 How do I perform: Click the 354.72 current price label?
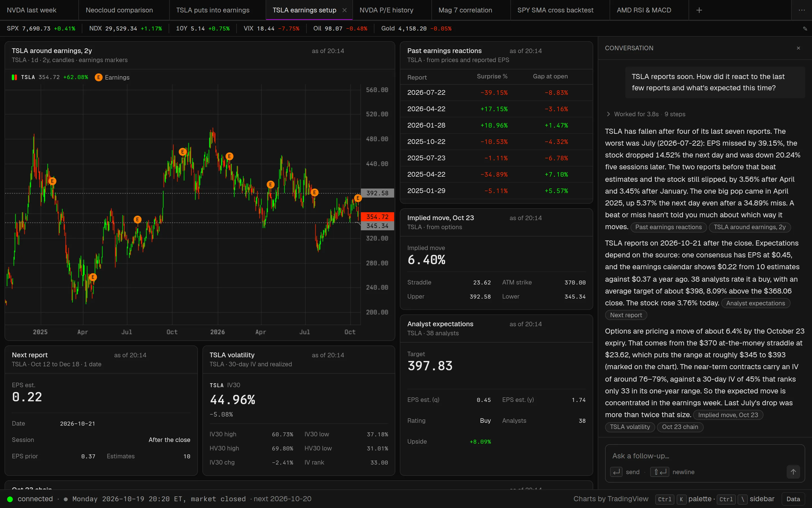(377, 217)
